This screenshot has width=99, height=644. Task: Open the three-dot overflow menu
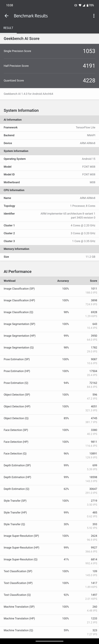(x=94, y=16)
